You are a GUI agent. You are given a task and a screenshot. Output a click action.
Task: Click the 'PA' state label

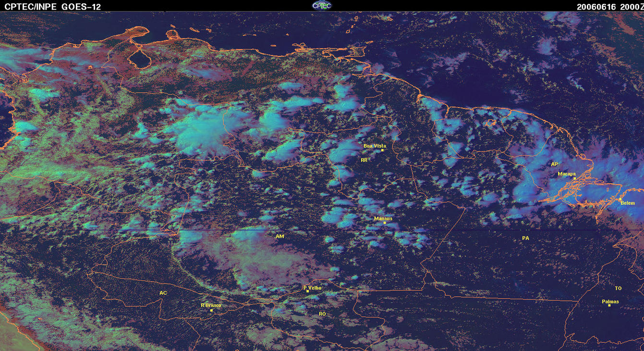(x=525, y=238)
